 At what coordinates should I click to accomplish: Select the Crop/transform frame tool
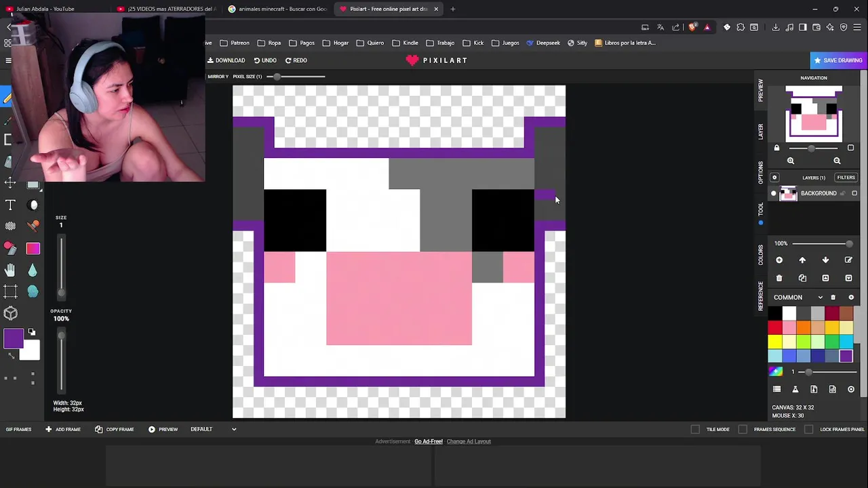(10, 291)
